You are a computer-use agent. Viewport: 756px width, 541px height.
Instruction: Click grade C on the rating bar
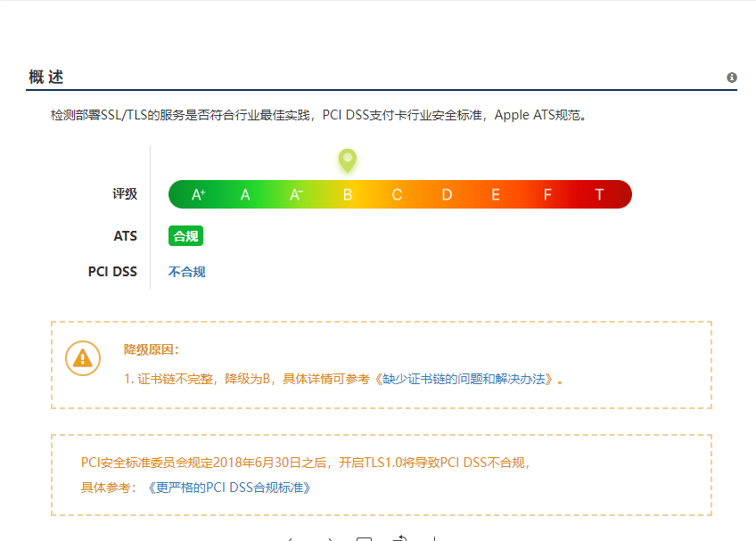(397, 194)
